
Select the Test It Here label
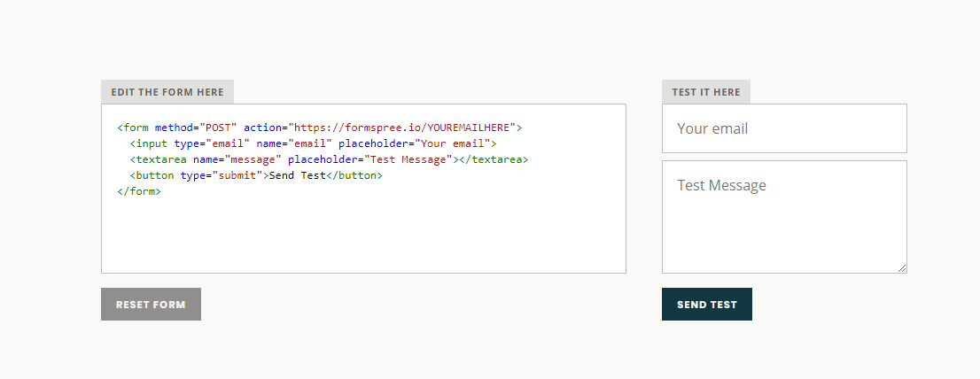pyautogui.click(x=705, y=92)
